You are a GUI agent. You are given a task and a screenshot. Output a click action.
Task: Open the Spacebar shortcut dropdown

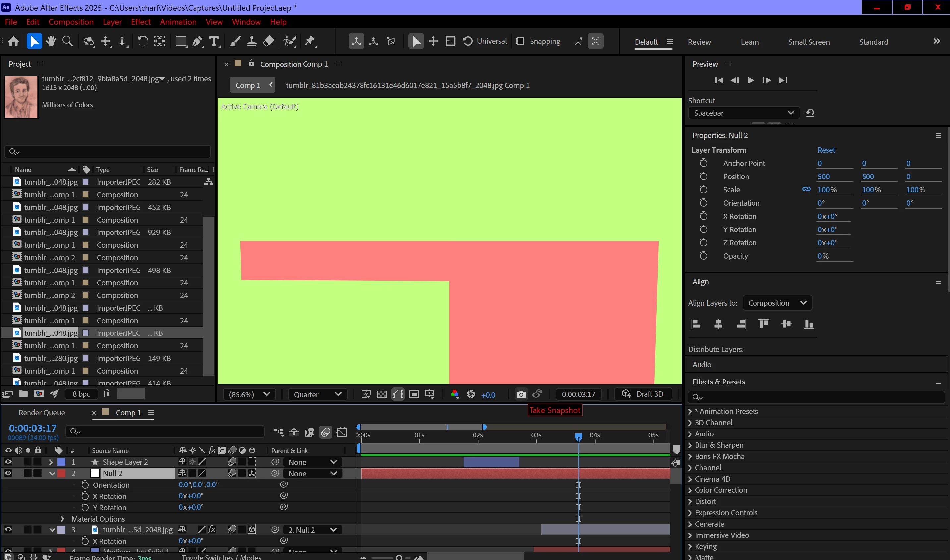(x=743, y=113)
